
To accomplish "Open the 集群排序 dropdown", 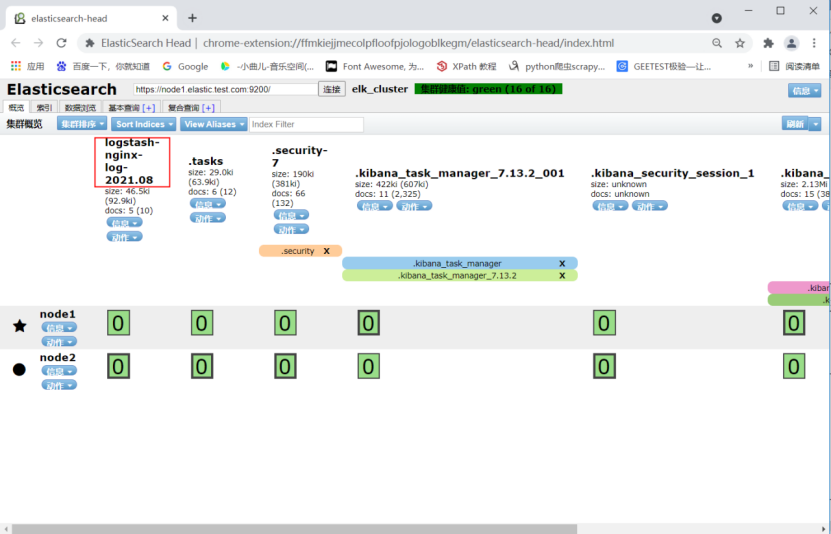I will pos(82,124).
